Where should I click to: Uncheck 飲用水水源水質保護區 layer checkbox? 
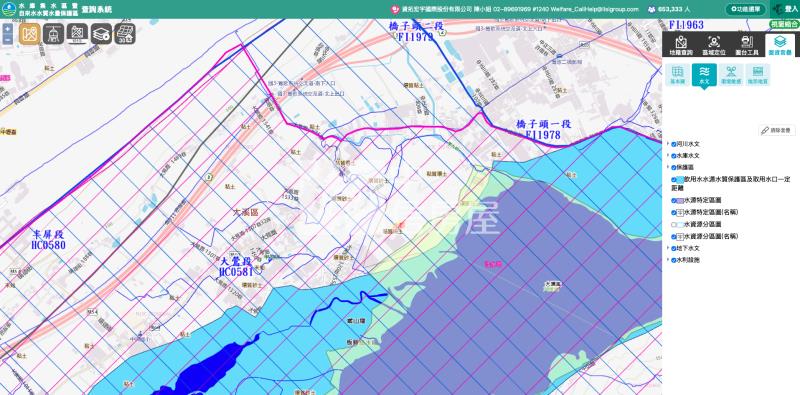pyautogui.click(x=674, y=180)
